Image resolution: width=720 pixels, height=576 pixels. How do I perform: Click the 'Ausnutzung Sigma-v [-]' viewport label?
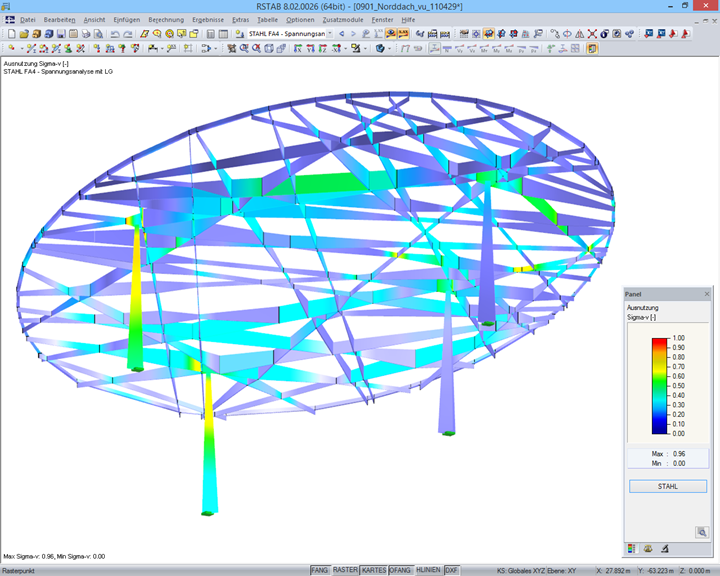click(x=36, y=64)
